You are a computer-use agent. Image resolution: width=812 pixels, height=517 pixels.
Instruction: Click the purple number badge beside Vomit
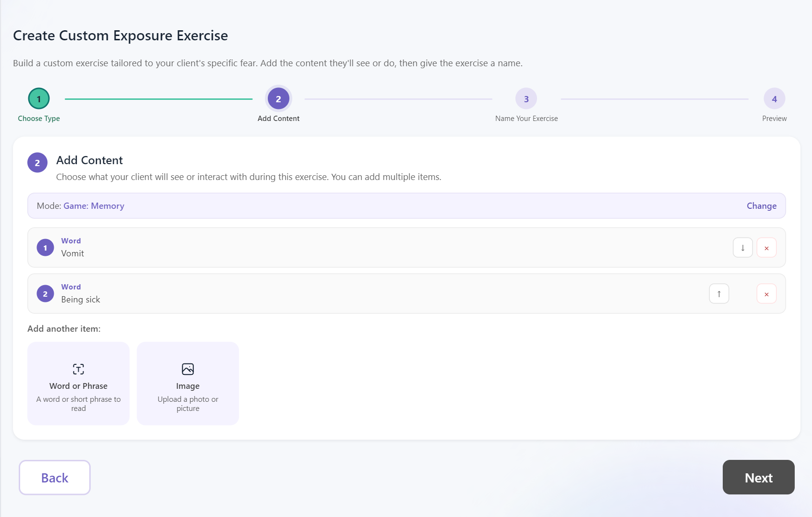(45, 248)
